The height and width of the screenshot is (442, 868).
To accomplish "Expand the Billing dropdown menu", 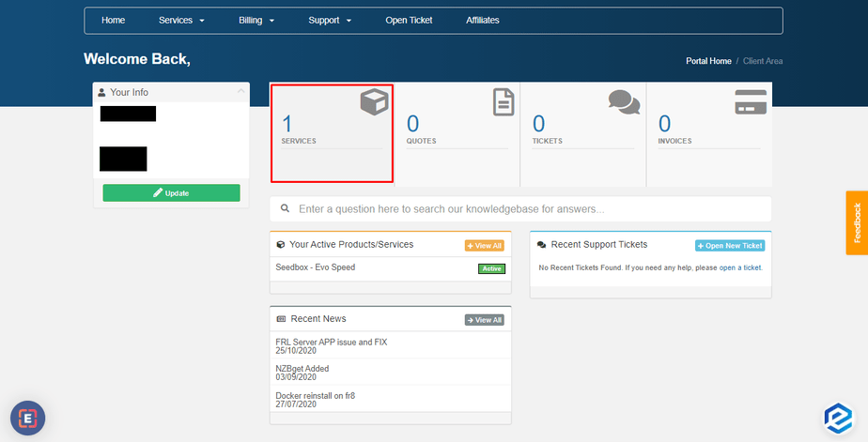I will tap(256, 21).
